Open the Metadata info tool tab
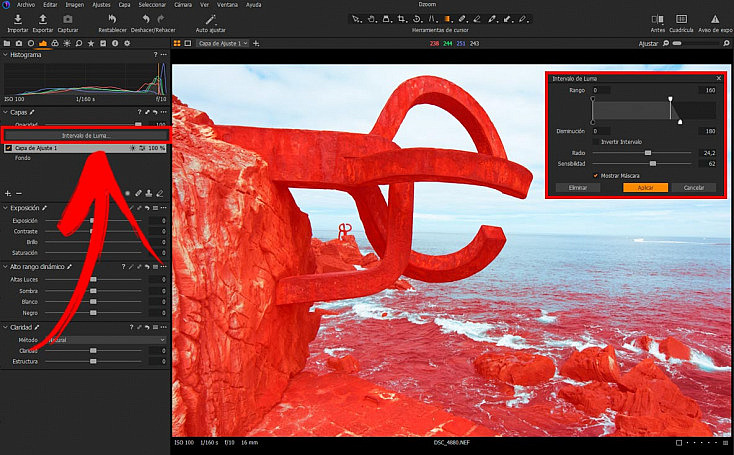 [115, 43]
